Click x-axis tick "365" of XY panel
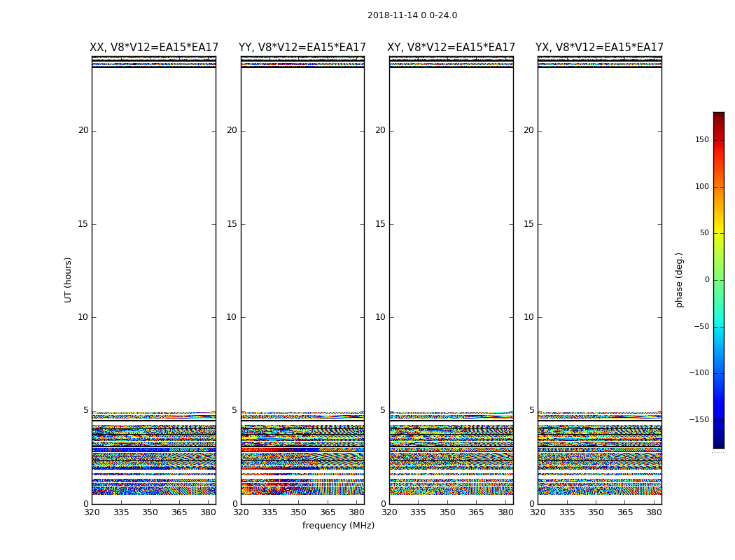The height and width of the screenshot is (560, 735). [476, 512]
